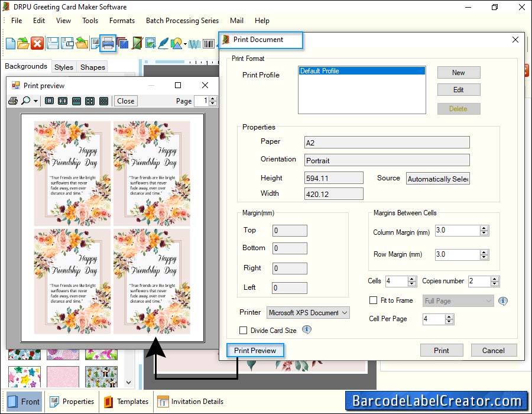Click info icon beside Full Page dropdown
Viewport: 532px width, 414px height.
tap(503, 301)
